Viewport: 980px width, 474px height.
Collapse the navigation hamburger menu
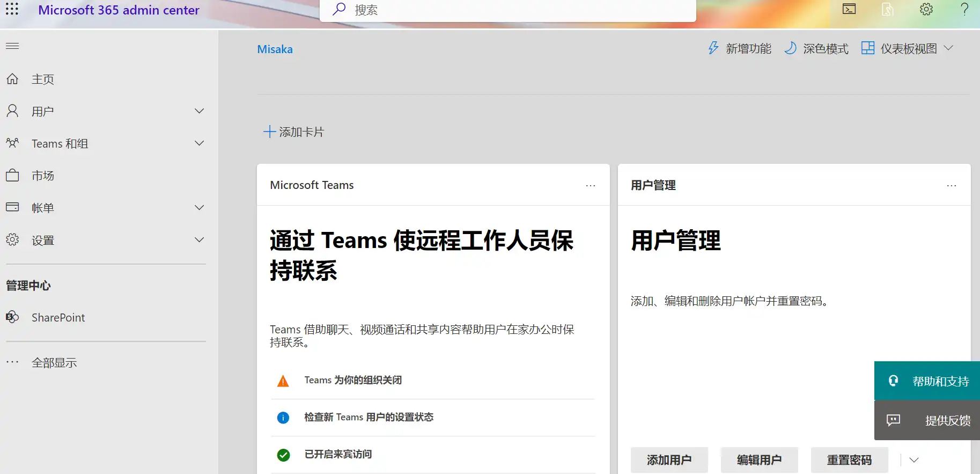point(12,46)
